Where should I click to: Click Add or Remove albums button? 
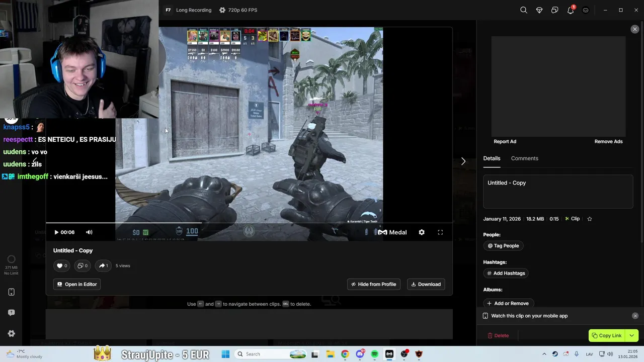(508, 303)
